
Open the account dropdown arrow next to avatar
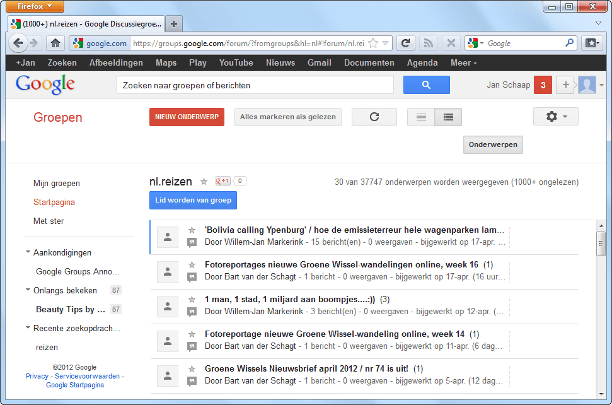pos(601,85)
